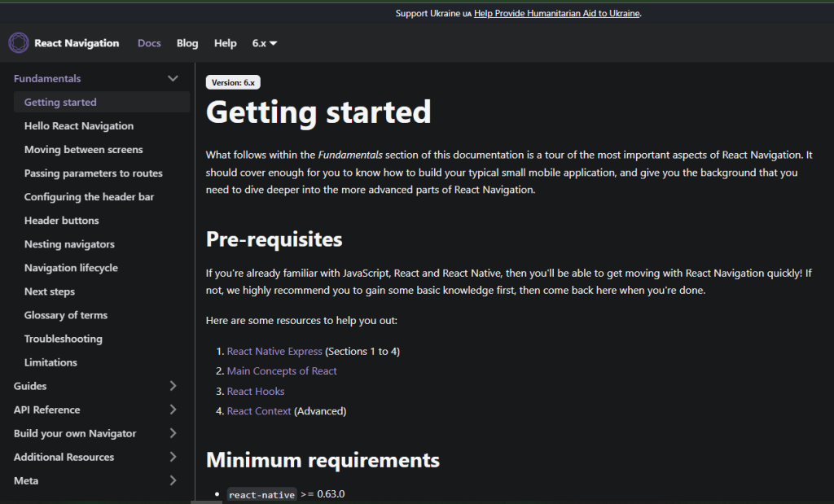Expand the Additional Resources chevron

[x=173, y=457]
